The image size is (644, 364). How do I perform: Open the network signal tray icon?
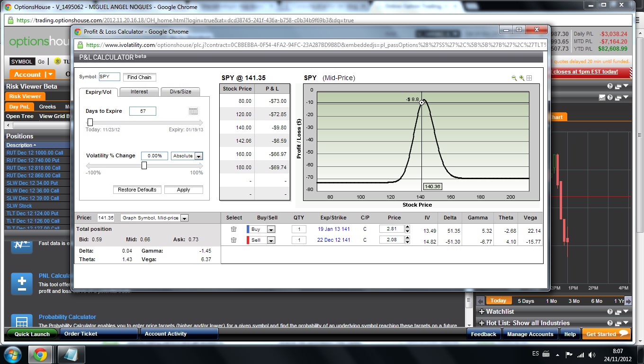pos(580,355)
